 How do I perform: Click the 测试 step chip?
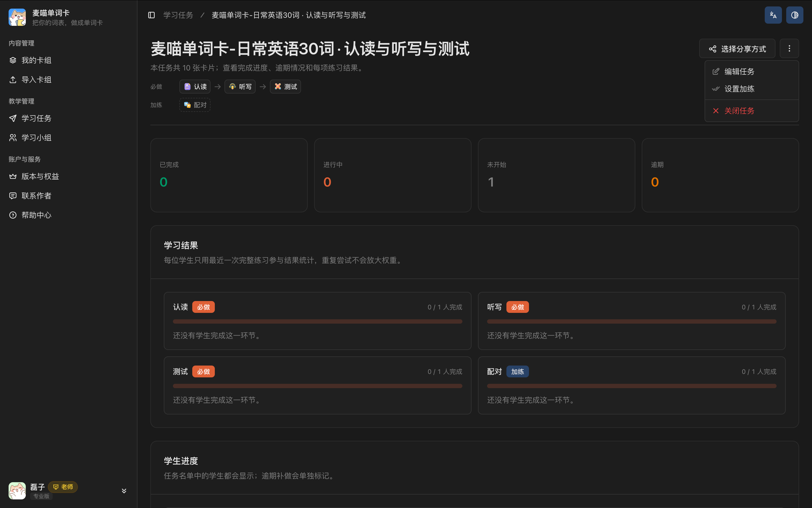pos(285,87)
